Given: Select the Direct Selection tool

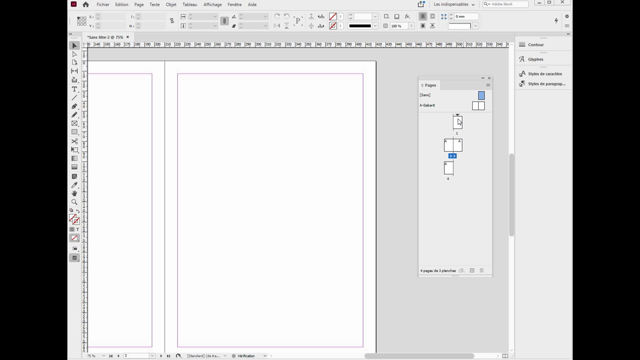Looking at the screenshot, I should 74,54.
